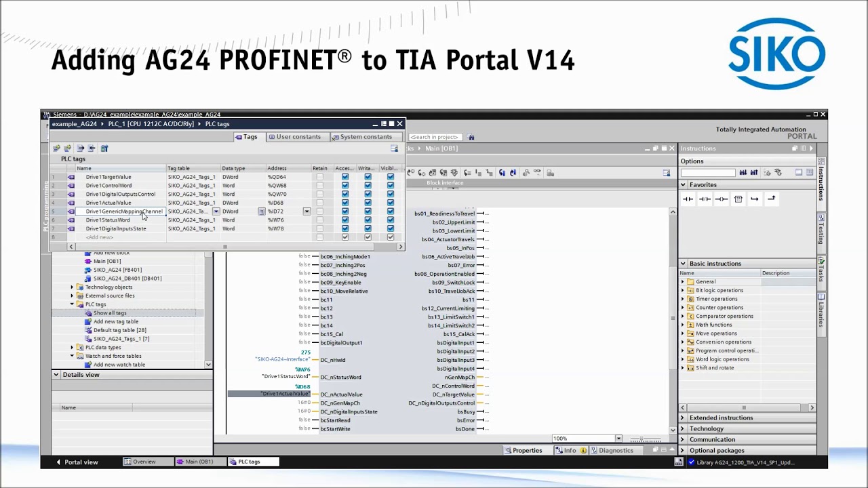Viewport: 868px width, 488px height.
Task: Open SIKO_AG24_Tags_1 [7] tag table
Action: (117, 339)
